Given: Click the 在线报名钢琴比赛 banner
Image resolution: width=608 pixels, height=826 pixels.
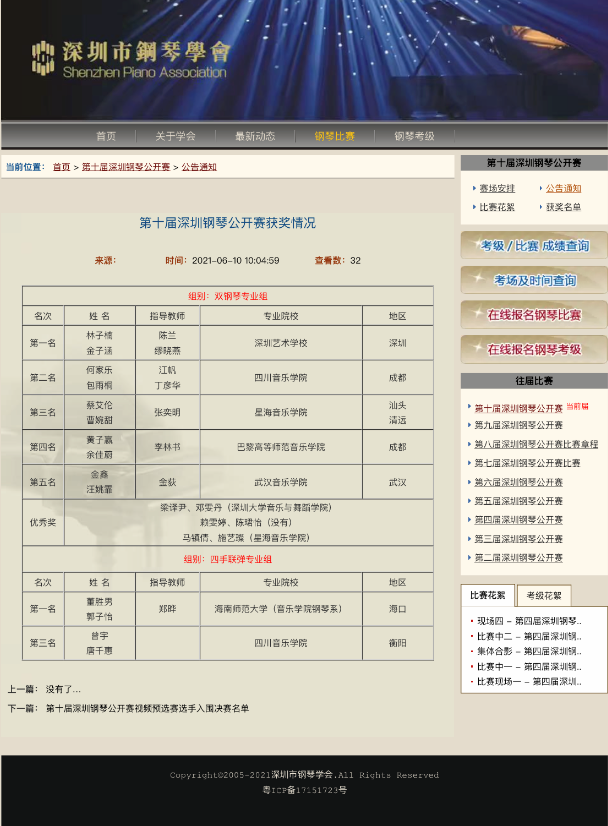Looking at the screenshot, I should tap(533, 315).
